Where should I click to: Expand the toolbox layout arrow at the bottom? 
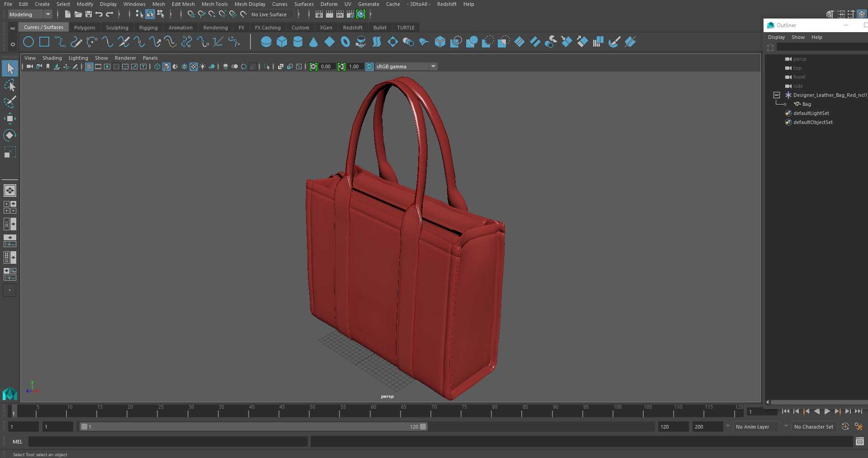pos(9,290)
